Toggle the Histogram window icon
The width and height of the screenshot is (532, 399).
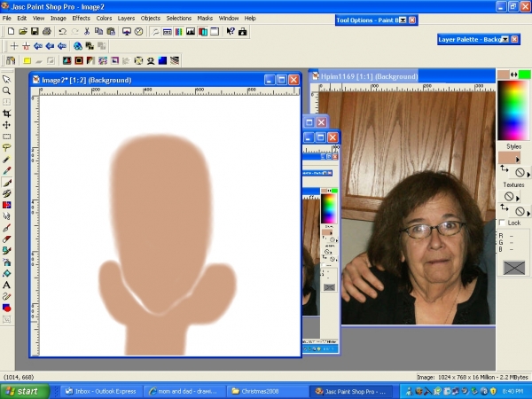click(191, 32)
